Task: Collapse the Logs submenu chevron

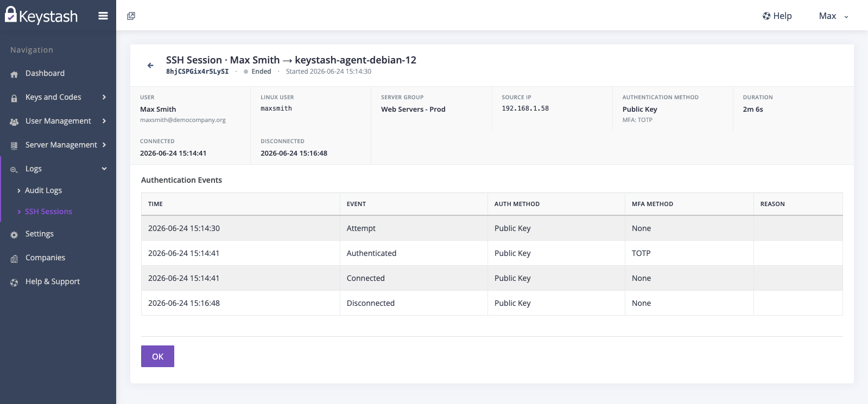Action: click(x=104, y=169)
